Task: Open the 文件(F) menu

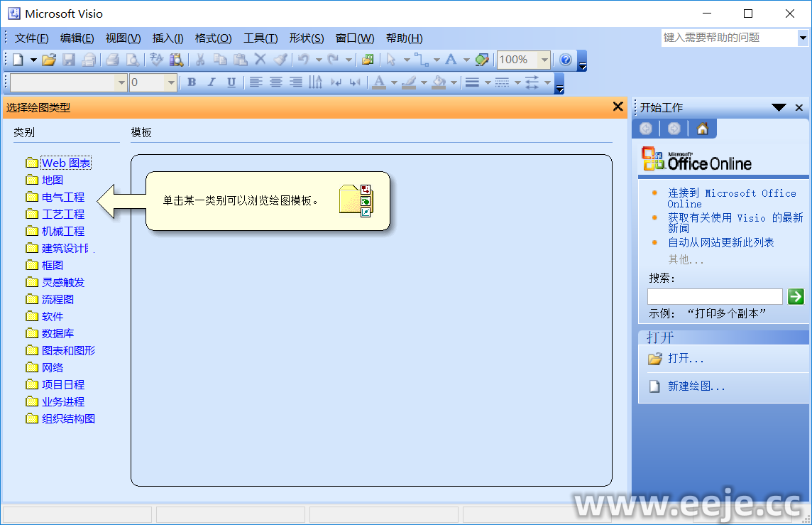Action: tap(31, 38)
